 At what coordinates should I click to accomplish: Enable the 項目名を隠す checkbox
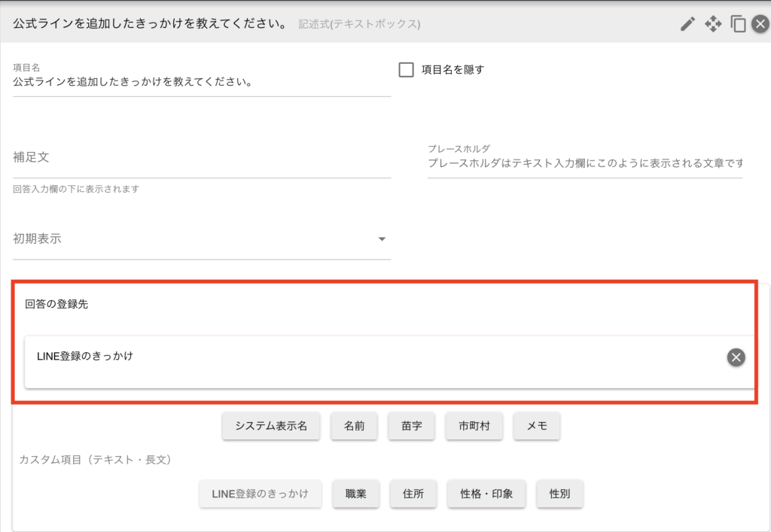tap(407, 70)
